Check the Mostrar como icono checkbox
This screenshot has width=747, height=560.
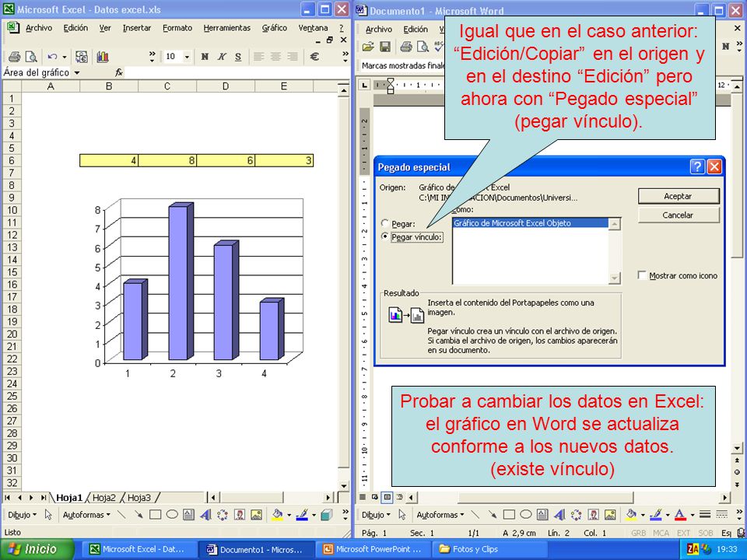coord(642,275)
